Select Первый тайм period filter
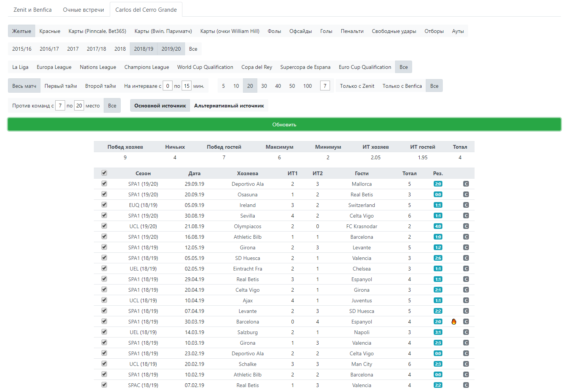Image resolution: width=565 pixels, height=392 pixels. pos(61,86)
